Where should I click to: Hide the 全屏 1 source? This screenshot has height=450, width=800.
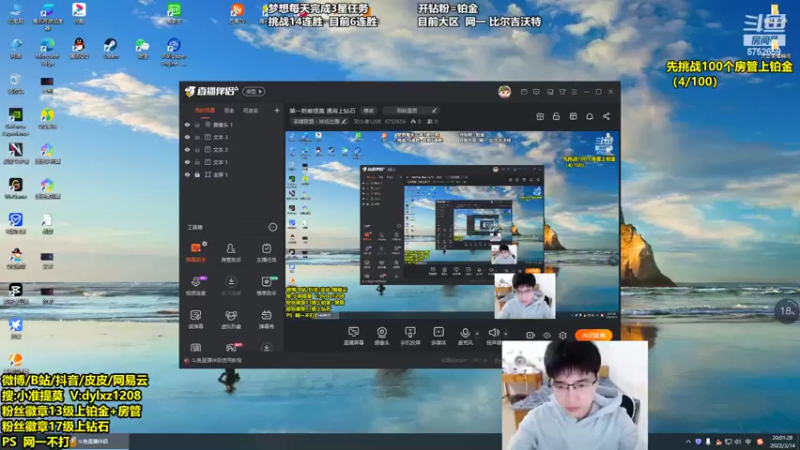(x=187, y=174)
